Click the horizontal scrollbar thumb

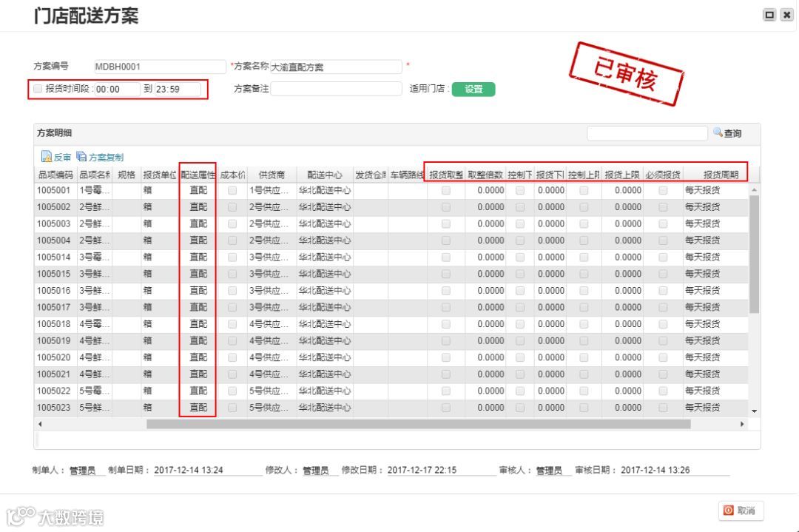[418, 424]
